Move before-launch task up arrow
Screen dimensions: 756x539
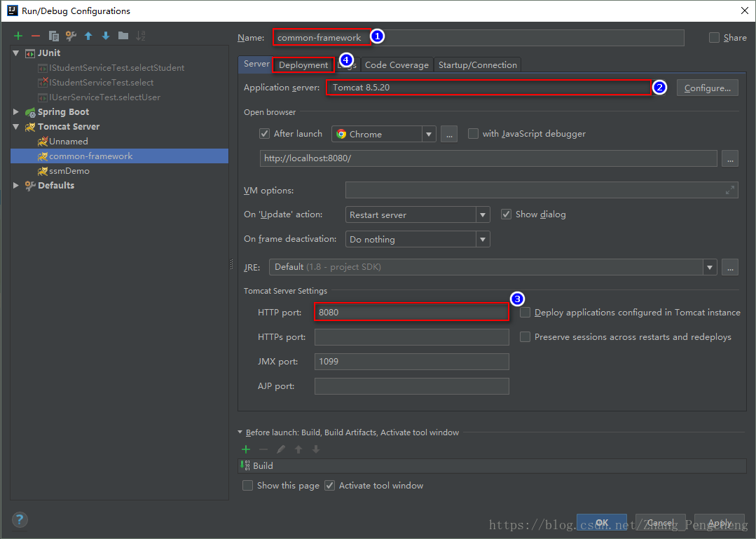click(x=298, y=449)
